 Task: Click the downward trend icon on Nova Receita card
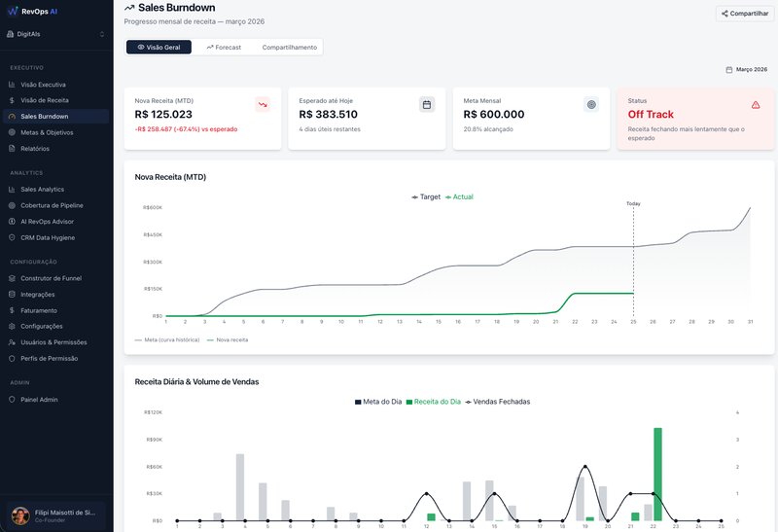pos(263,104)
